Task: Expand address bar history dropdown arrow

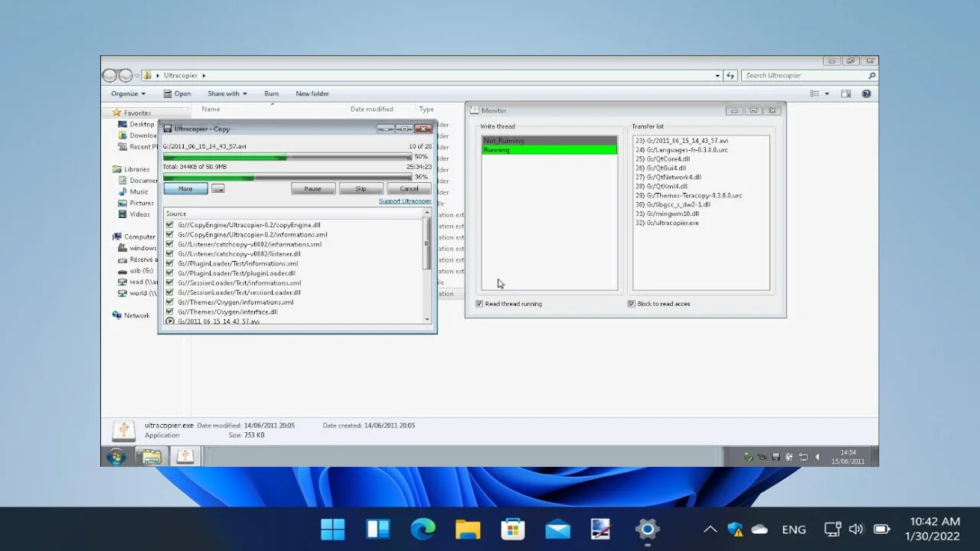Action: tap(717, 75)
